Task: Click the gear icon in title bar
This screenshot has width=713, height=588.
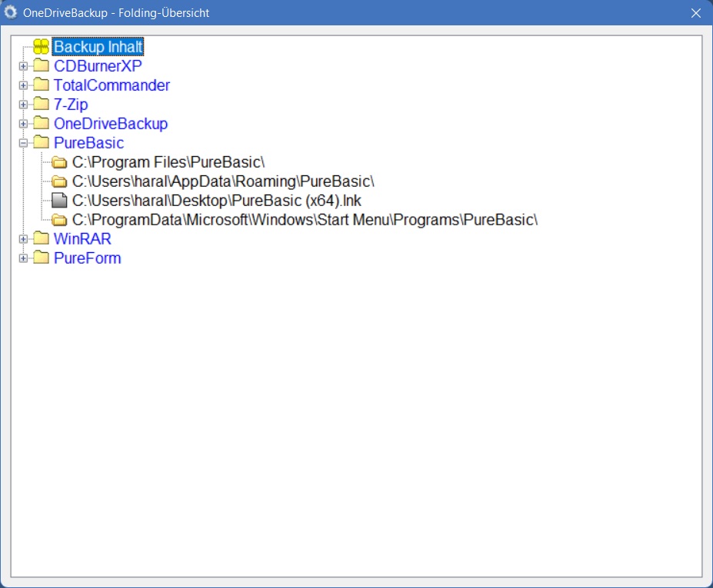Action: coord(11,12)
